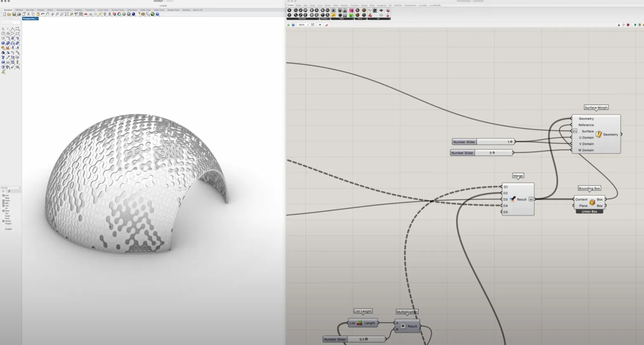
Task: Expand the Merge result arrow button
Action: [531, 199]
